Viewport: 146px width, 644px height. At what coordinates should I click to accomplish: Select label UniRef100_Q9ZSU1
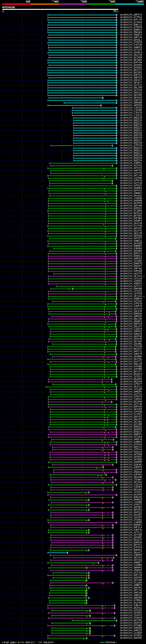tap(131, 93)
